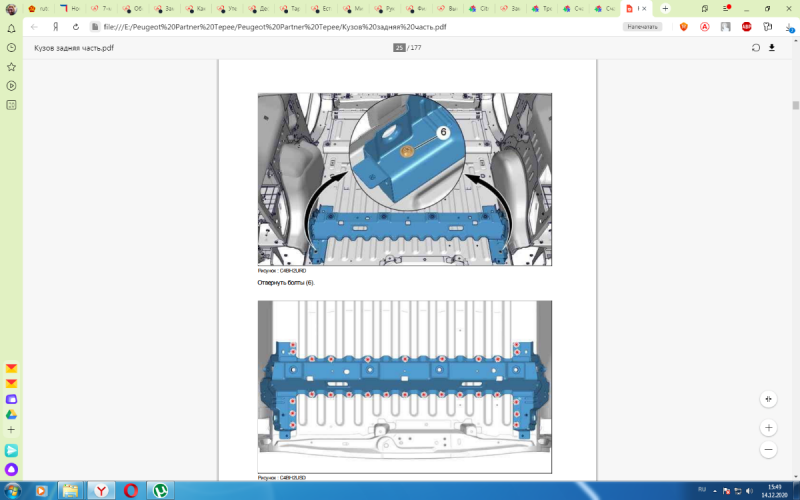800x500 pixels.
Task: Open a new browser tab
Action: 665,8
